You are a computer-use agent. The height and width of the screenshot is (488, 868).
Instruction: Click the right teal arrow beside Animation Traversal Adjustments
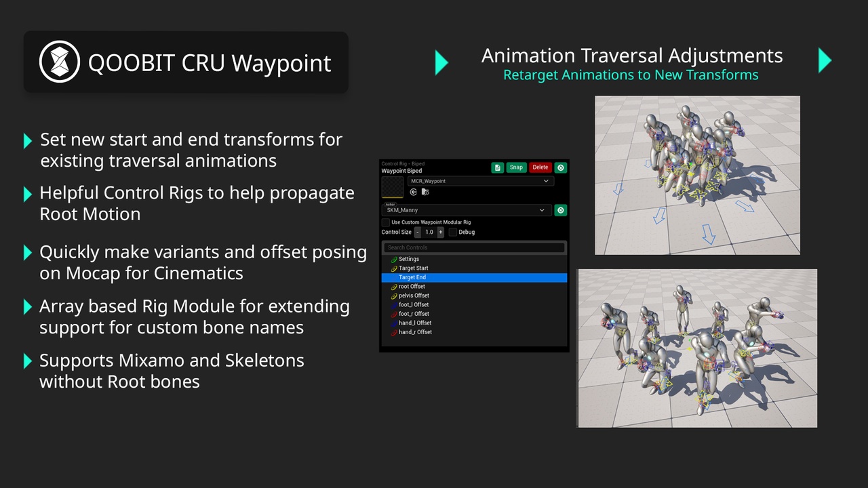coord(825,60)
